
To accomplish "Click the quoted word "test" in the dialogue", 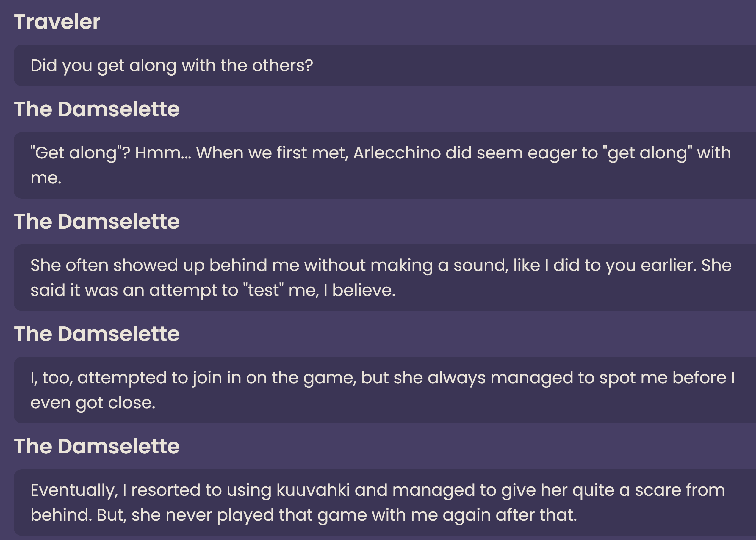I will click(264, 290).
